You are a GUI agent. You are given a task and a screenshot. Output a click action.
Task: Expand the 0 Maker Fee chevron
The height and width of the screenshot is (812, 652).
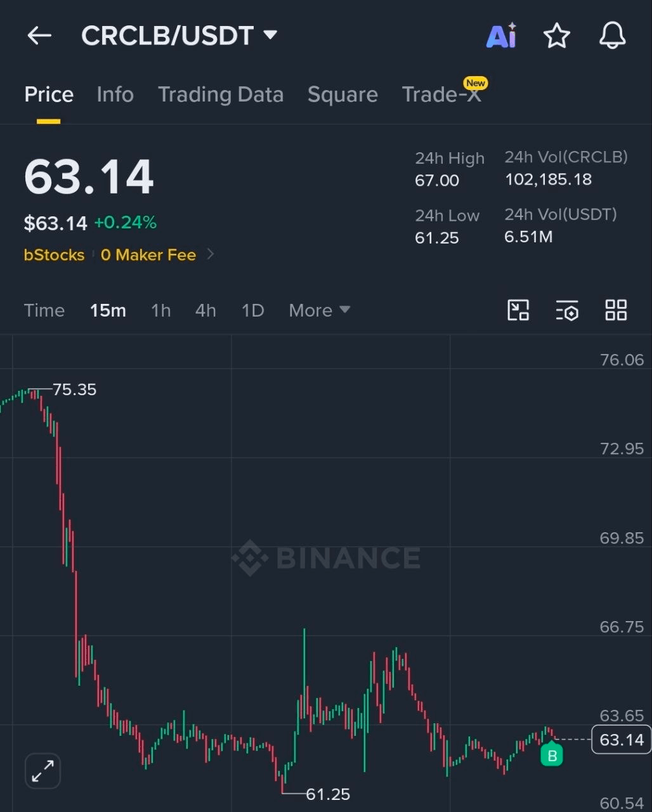(x=211, y=254)
